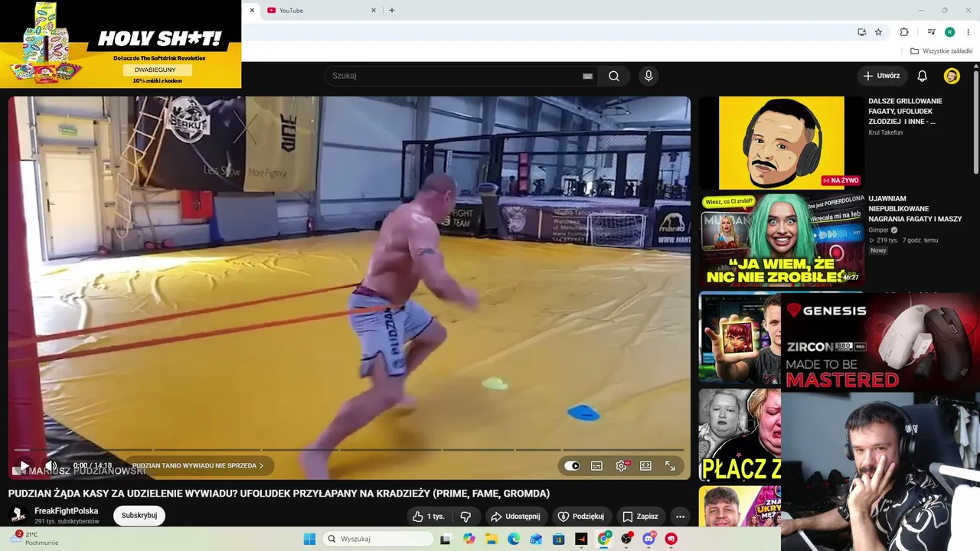Screen dimensions: 980x551
Task: Open the Gimper channel name
Action: (878, 230)
